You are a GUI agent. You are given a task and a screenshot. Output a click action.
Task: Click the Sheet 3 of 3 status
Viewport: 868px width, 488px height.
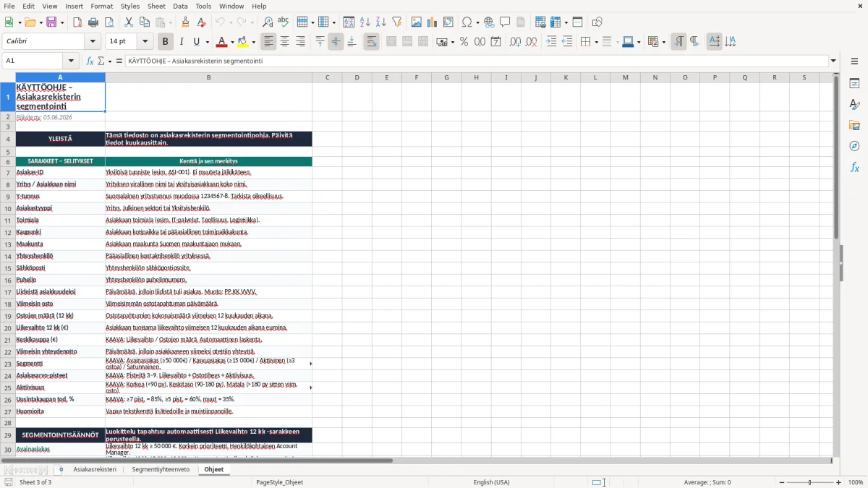(x=35, y=482)
